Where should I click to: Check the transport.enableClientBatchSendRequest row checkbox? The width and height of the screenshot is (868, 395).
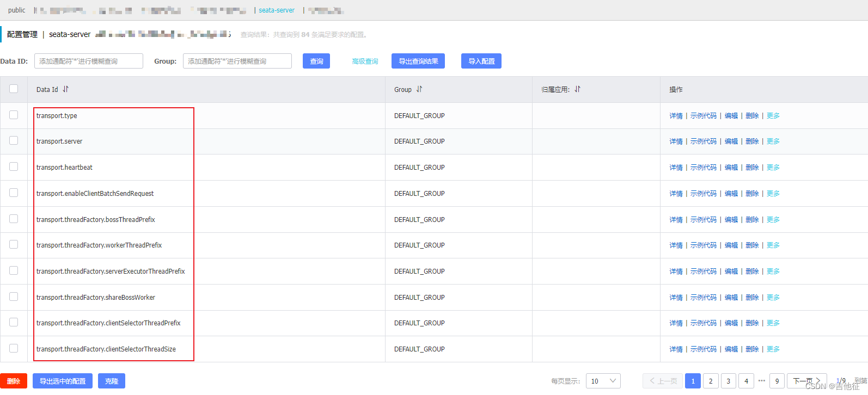[14, 193]
